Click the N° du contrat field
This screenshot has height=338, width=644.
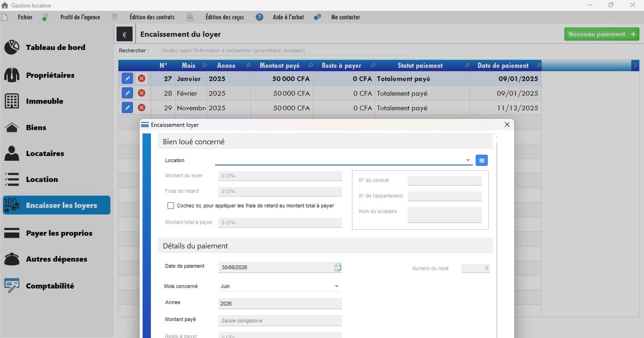445,181
